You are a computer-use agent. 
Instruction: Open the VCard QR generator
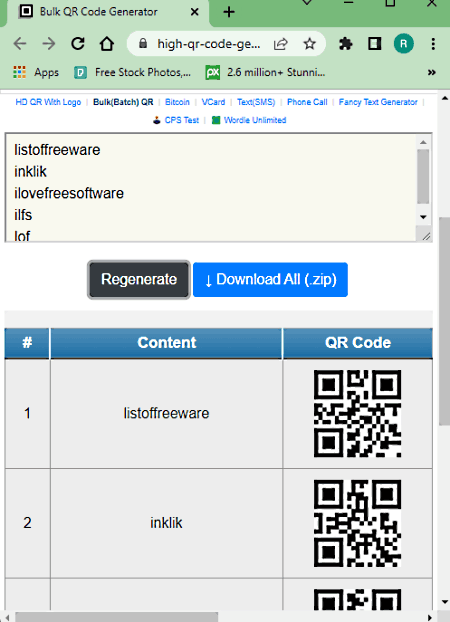click(213, 102)
